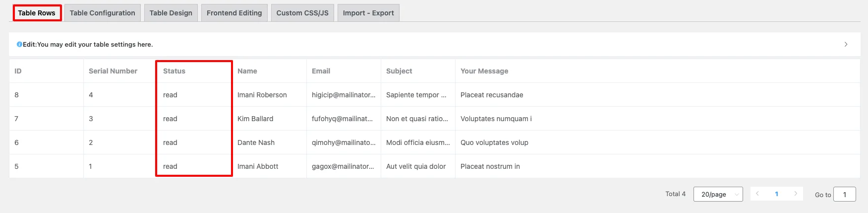Open the 20/page size dropdown
The width and height of the screenshot is (868, 213).
click(x=718, y=194)
